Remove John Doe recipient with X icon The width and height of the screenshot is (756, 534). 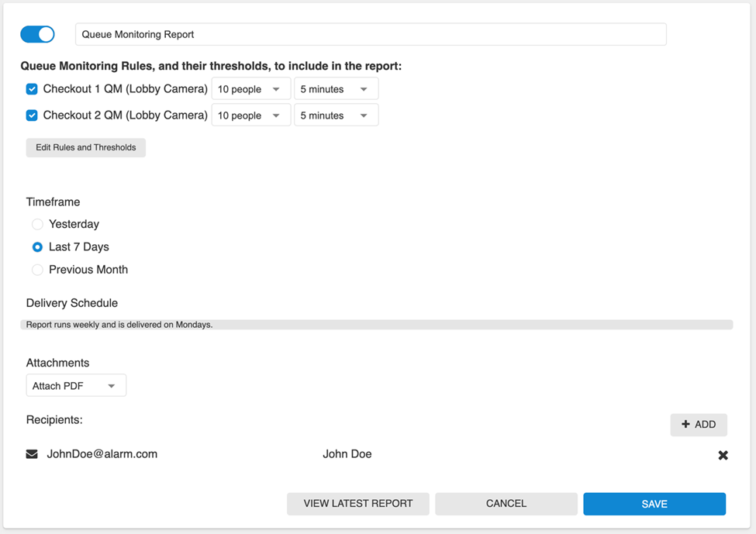(723, 455)
